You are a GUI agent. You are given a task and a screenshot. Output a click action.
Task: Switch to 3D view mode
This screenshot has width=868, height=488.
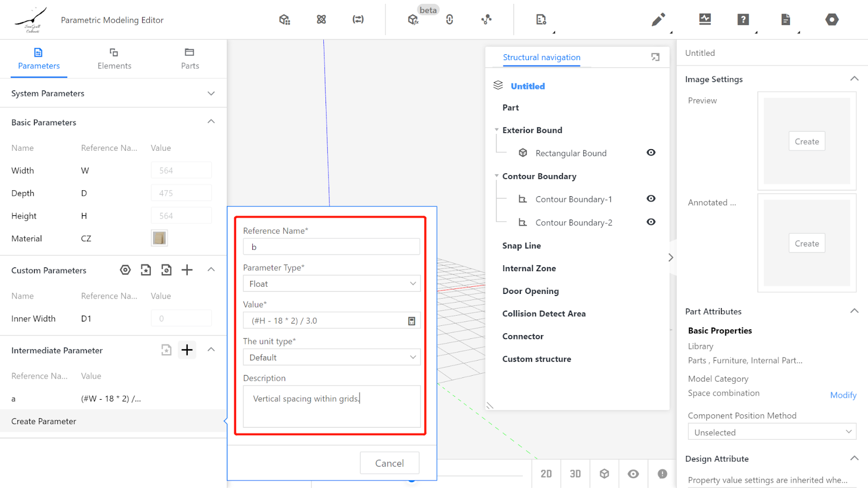575,474
